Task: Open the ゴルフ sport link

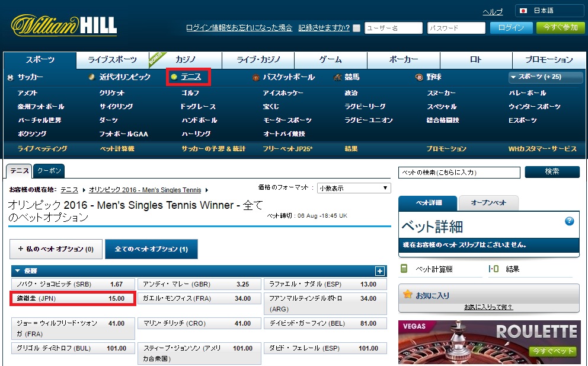Action: click(190, 93)
